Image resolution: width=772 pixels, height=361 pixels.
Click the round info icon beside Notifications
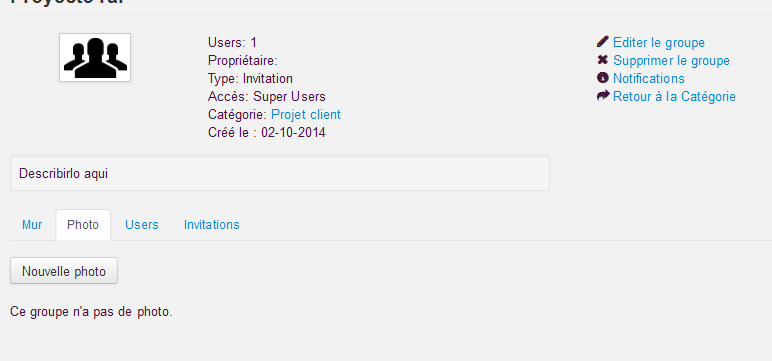tap(603, 78)
